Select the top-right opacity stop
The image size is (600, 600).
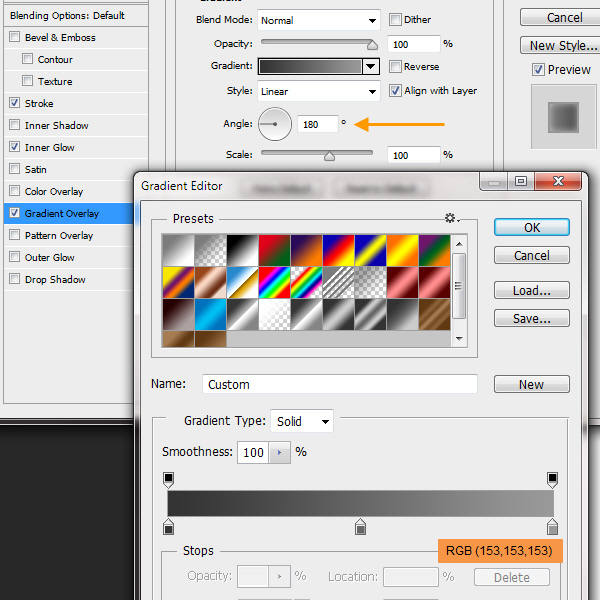552,479
